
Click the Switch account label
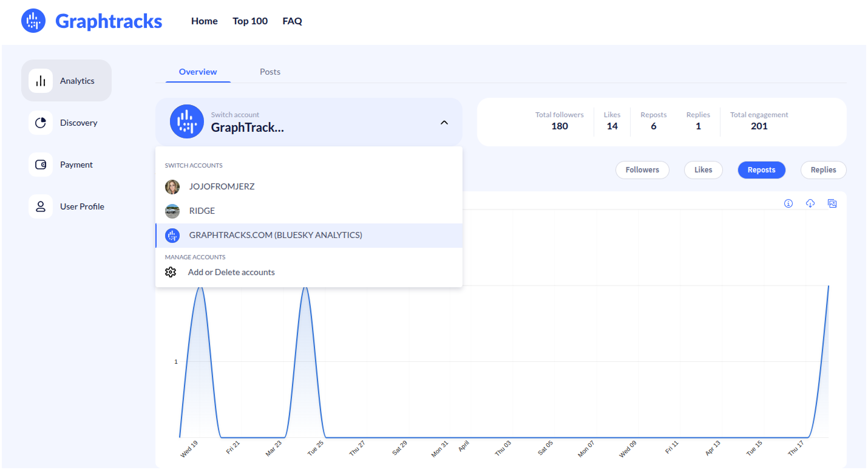coord(235,115)
